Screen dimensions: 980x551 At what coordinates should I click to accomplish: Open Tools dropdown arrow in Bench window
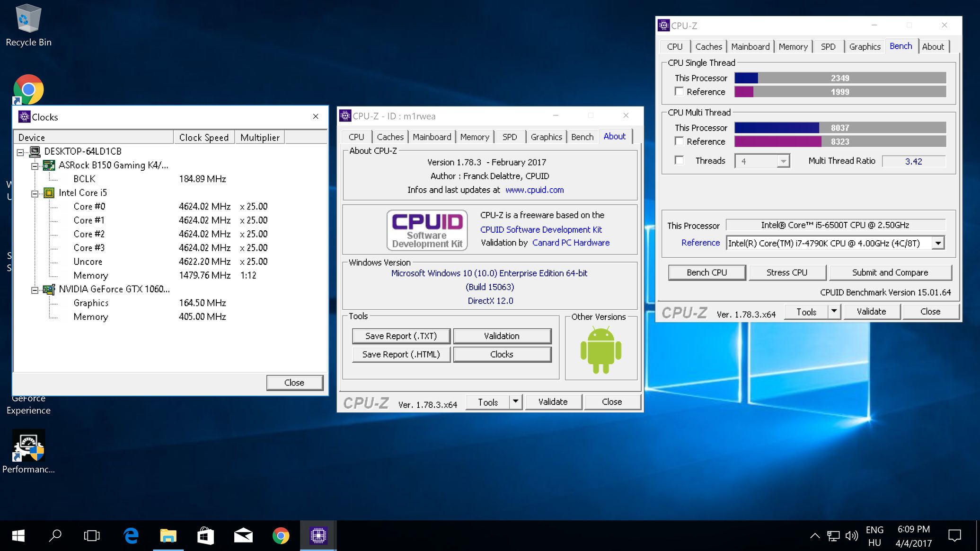point(834,311)
